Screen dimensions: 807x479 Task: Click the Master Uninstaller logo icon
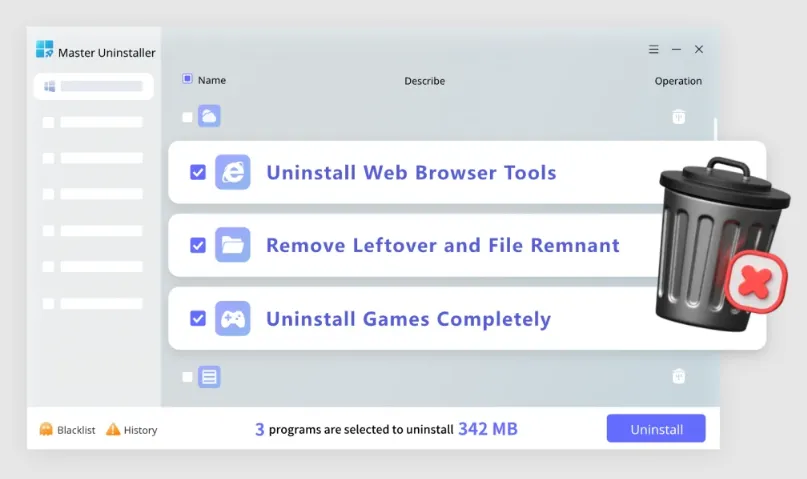[x=45, y=49]
